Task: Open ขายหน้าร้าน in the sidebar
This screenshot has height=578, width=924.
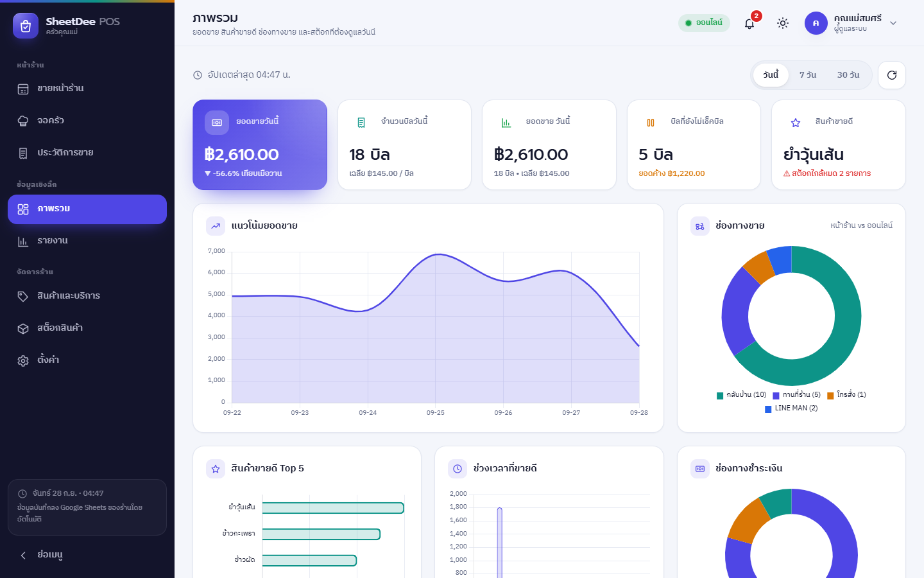Action: (87, 89)
